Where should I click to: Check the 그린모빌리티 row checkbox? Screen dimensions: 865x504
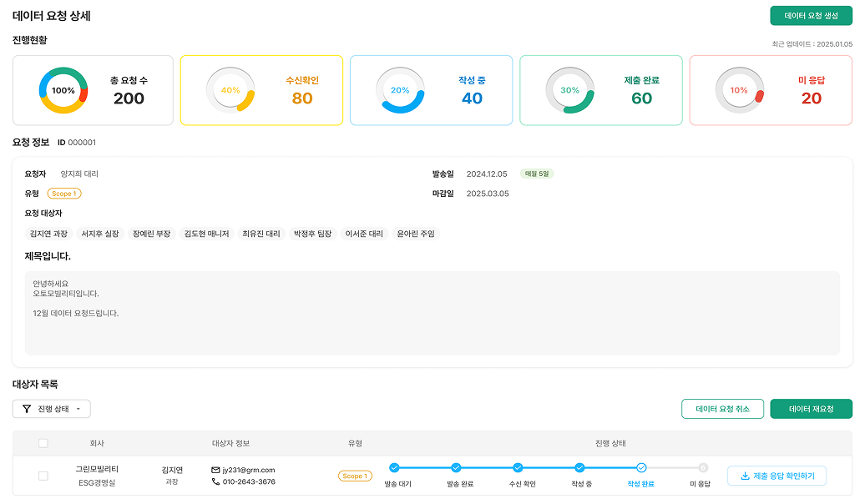(43, 476)
